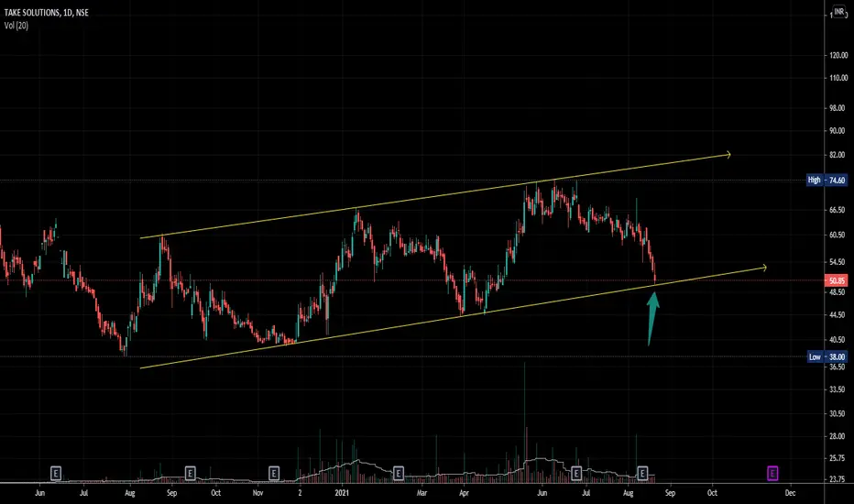Click the High 74.60 price label
This screenshot has width=854, height=504.
coord(827,180)
